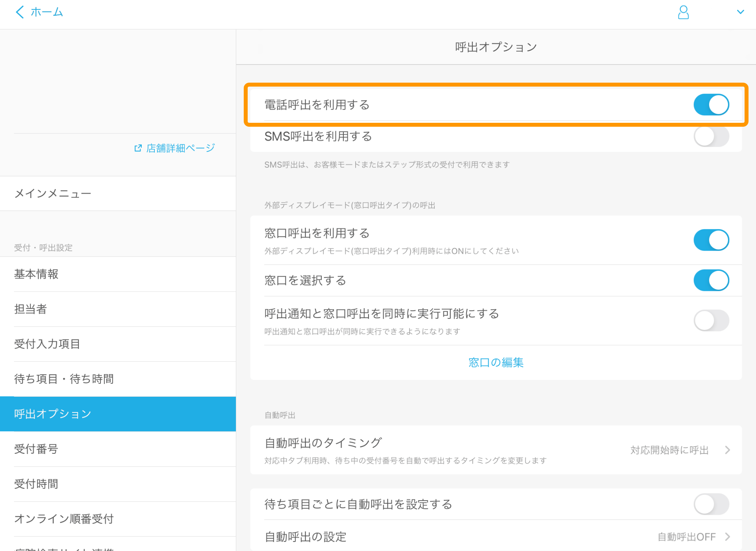Click the 受付・呼出設定 section label

point(43,248)
